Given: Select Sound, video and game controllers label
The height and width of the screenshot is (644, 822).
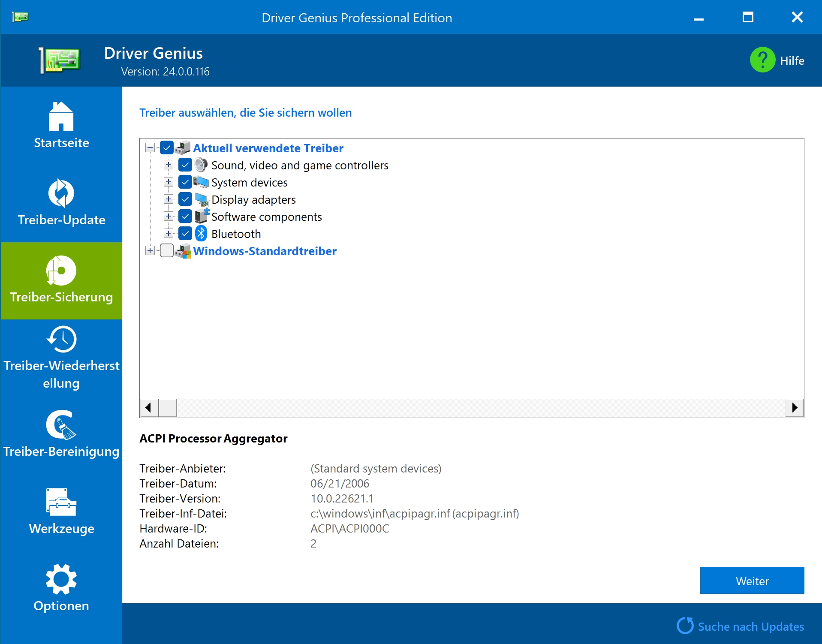Looking at the screenshot, I should pos(300,165).
